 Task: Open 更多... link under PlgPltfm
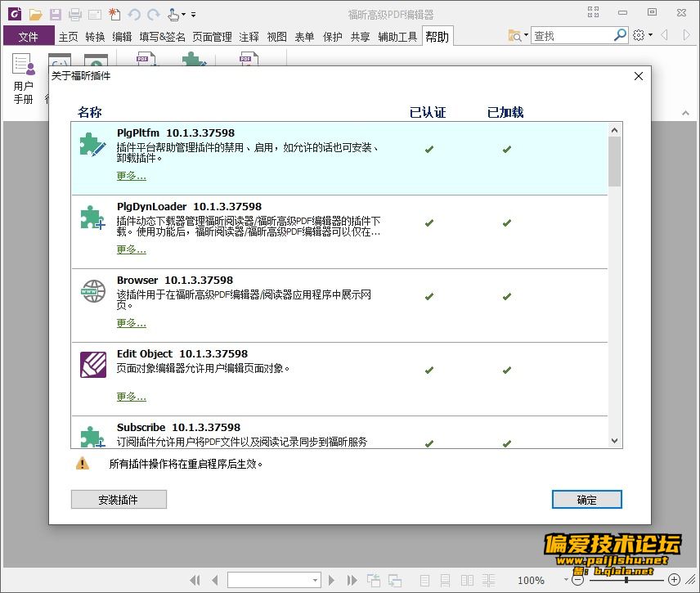click(131, 176)
